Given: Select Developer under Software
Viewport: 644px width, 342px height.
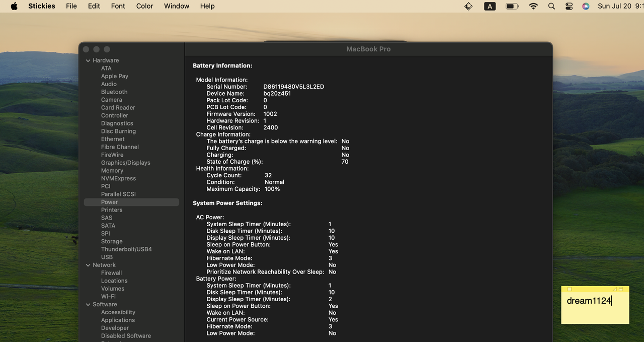Looking at the screenshot, I should (x=115, y=328).
